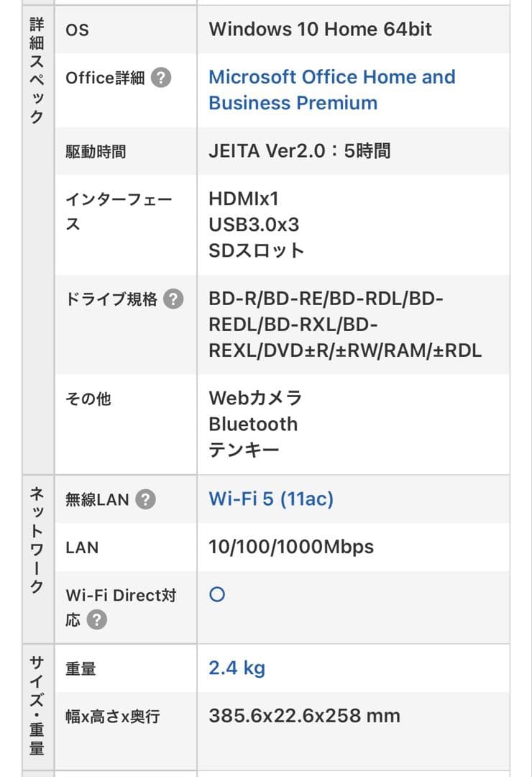Image resolution: width=532 pixels, height=777 pixels.
Task: Click the 〇 mark for Wi-Fi Direct support
Action: click(216, 594)
